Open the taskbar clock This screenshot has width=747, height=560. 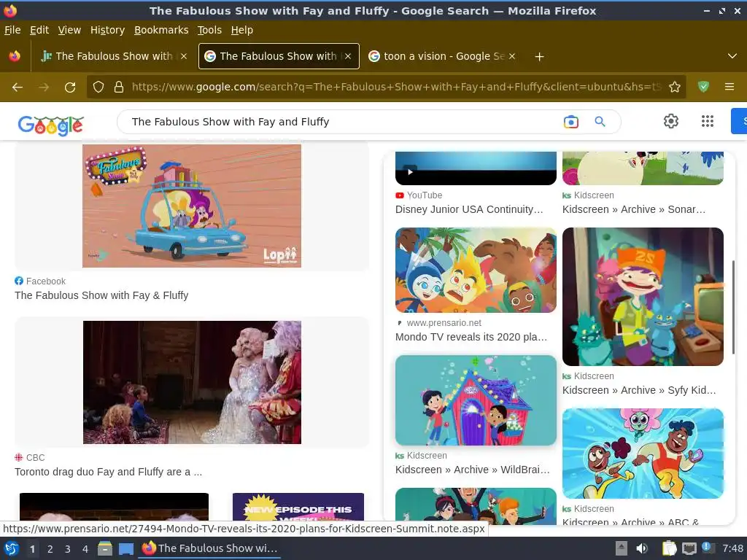732,548
